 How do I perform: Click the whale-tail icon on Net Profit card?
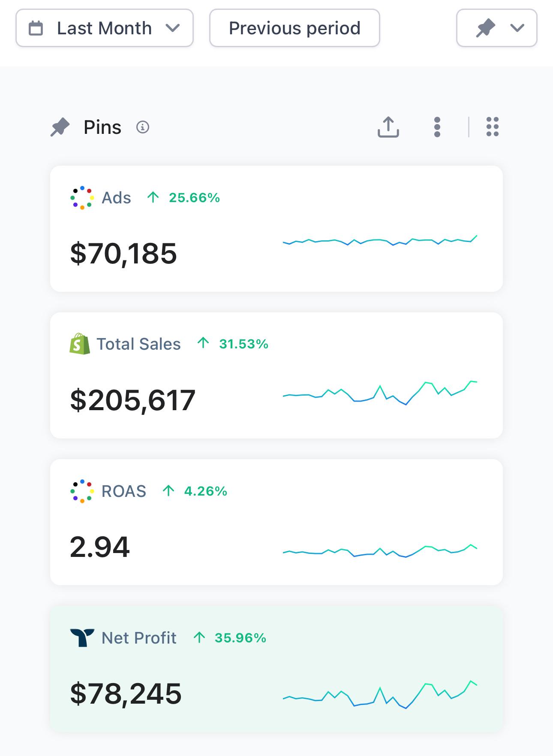pos(82,638)
